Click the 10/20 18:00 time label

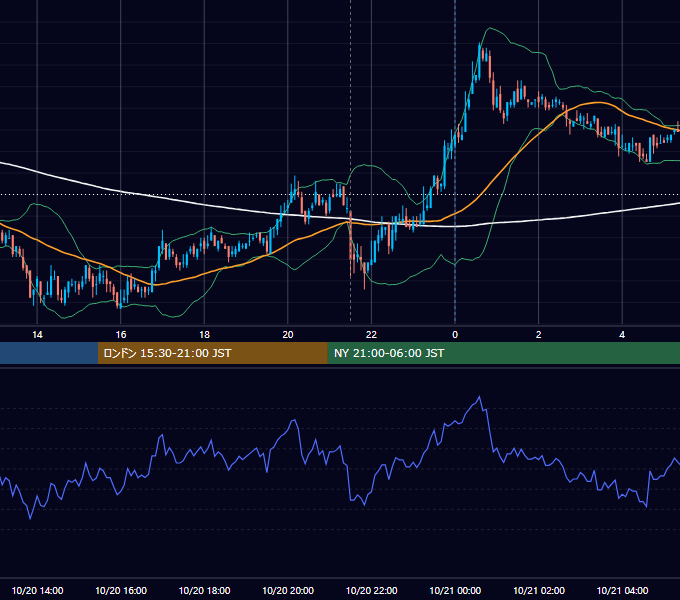click(204, 590)
